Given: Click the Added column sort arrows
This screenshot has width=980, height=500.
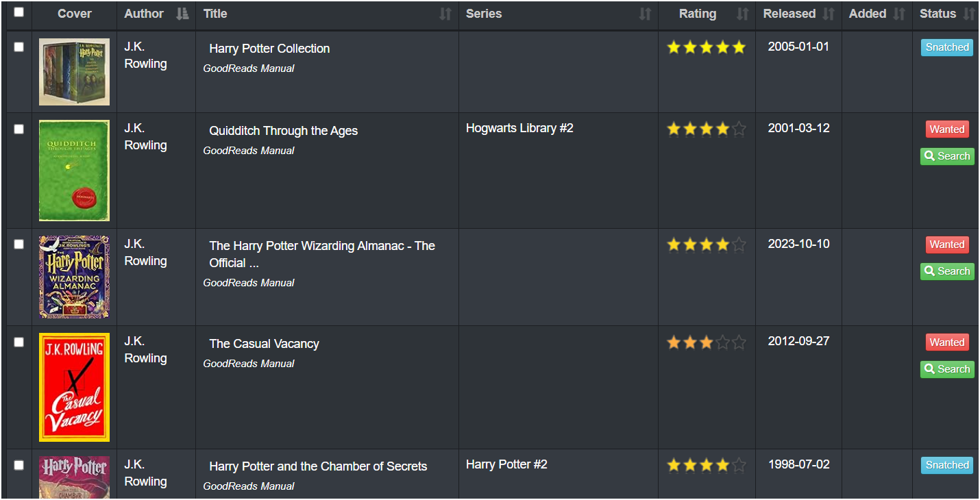Looking at the screenshot, I should pos(899,14).
